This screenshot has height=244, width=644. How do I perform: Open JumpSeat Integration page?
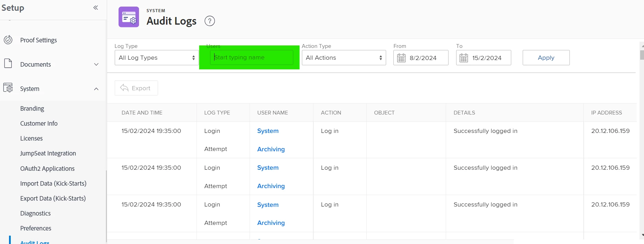pos(48,153)
